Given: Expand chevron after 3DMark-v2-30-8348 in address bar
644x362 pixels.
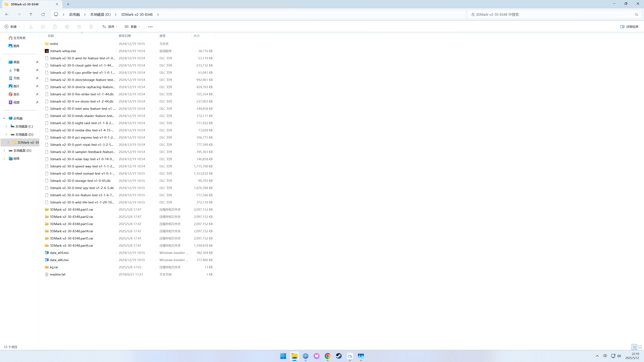Looking at the screenshot, I should pos(158,14).
